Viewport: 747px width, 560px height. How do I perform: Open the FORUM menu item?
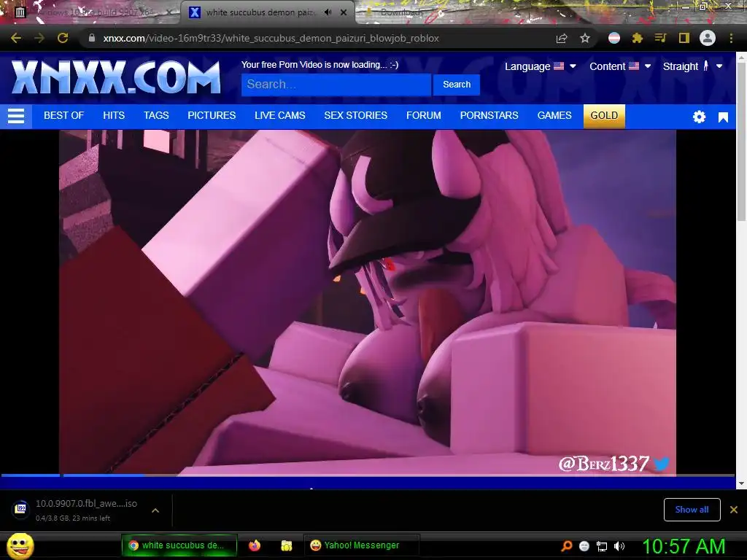coord(424,116)
